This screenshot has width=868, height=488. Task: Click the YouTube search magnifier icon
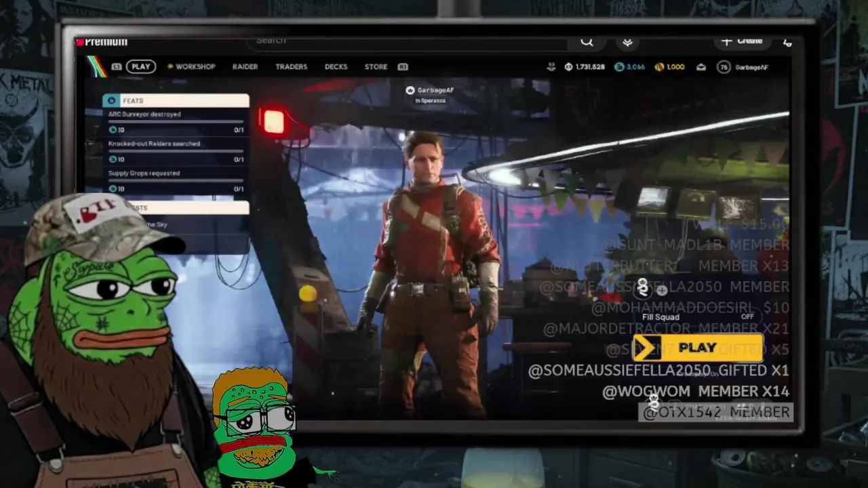[x=587, y=42]
